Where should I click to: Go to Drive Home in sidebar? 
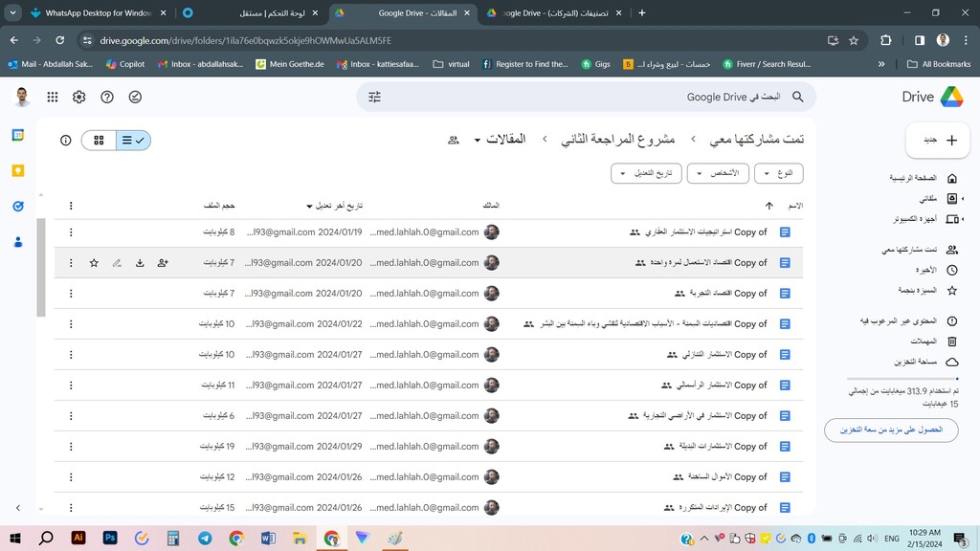924,178
